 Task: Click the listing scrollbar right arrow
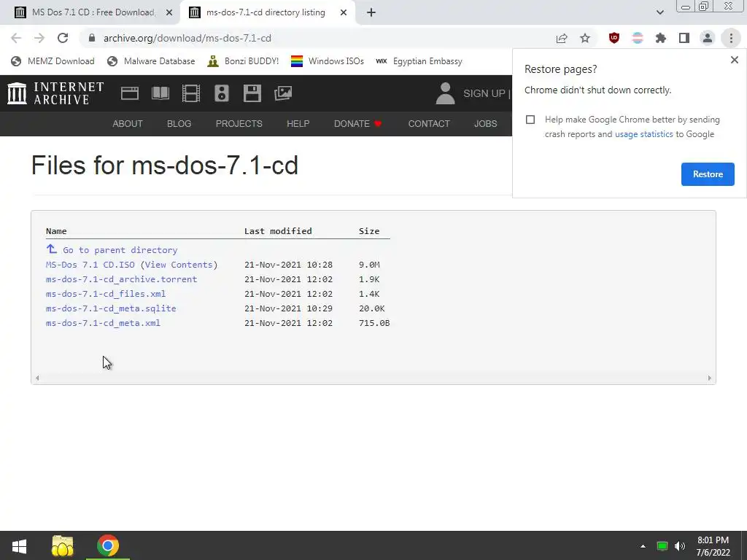click(x=709, y=378)
